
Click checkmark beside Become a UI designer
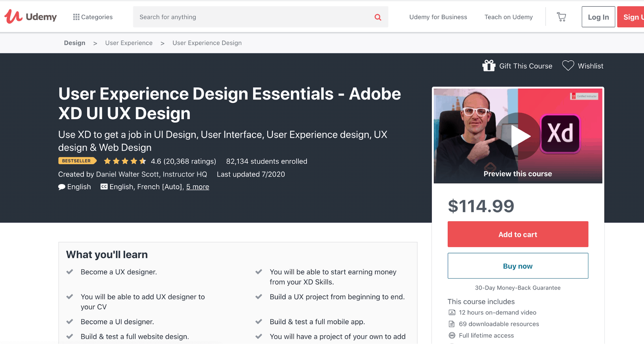(70, 321)
